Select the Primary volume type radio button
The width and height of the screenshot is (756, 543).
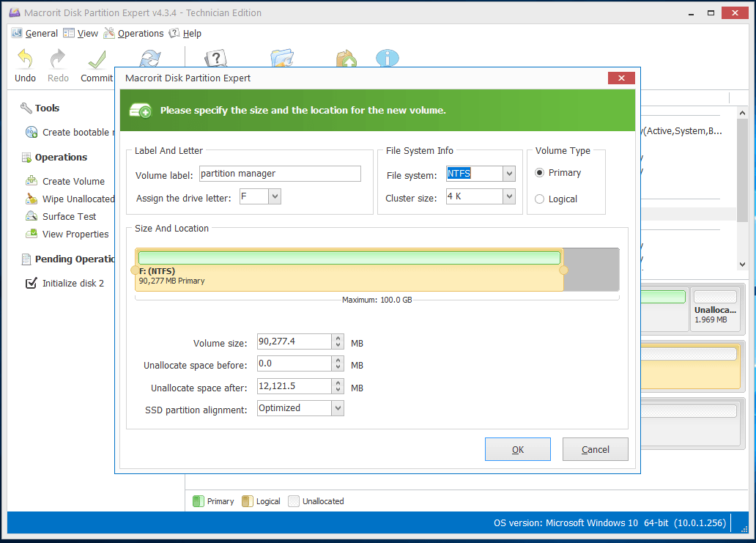pos(539,173)
